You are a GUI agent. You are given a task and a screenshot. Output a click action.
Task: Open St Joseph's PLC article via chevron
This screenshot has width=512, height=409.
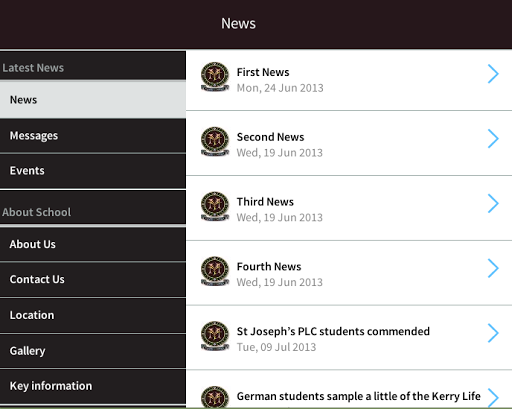pyautogui.click(x=493, y=333)
